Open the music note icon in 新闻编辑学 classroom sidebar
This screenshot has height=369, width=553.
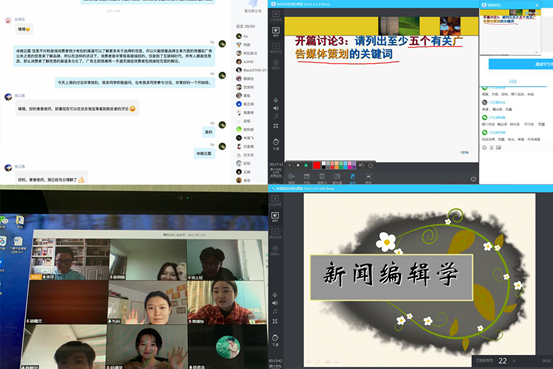tap(275, 311)
